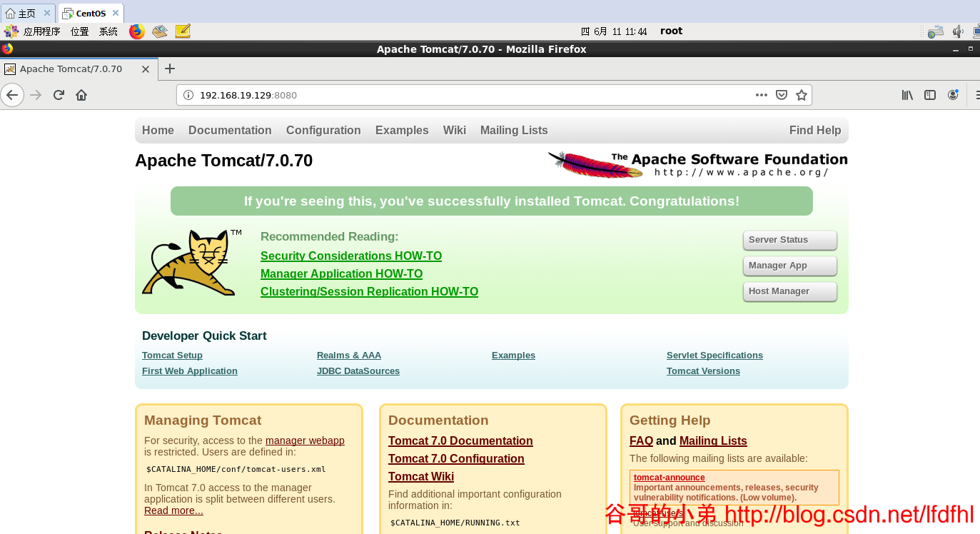Open the 系统 menu
The height and width of the screenshot is (534, 980).
click(x=108, y=31)
